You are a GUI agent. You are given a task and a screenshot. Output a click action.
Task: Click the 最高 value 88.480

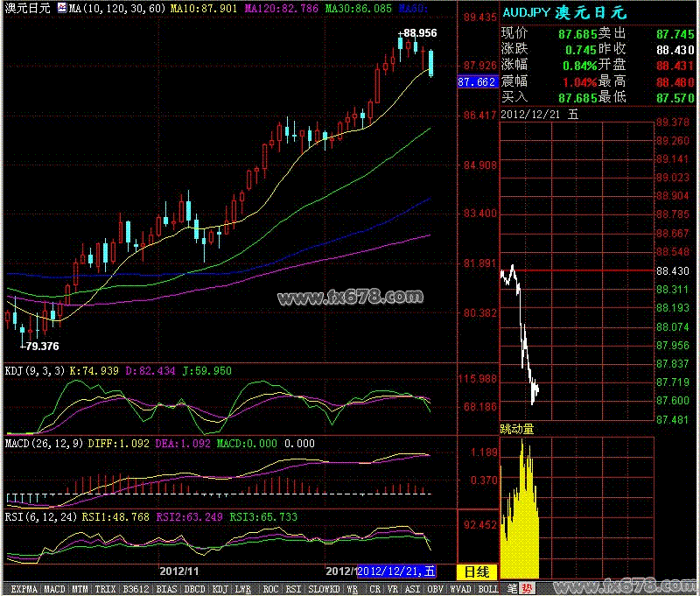point(675,82)
